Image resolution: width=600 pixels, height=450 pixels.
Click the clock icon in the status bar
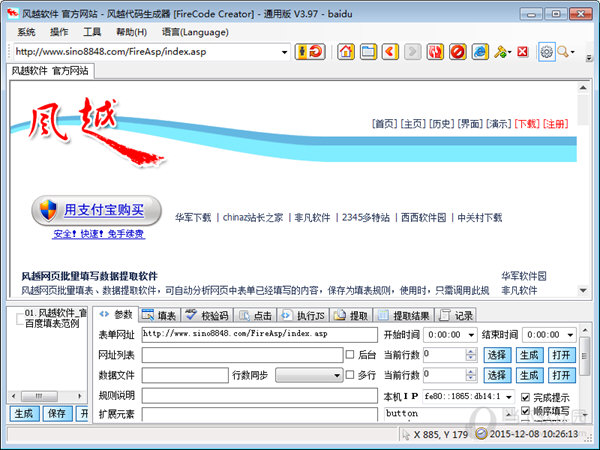pos(481,434)
